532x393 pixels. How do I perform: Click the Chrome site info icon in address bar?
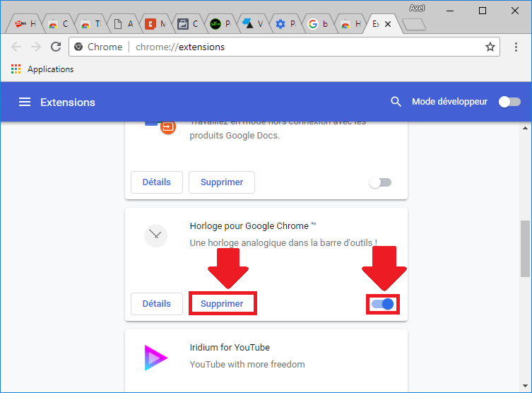coord(78,47)
